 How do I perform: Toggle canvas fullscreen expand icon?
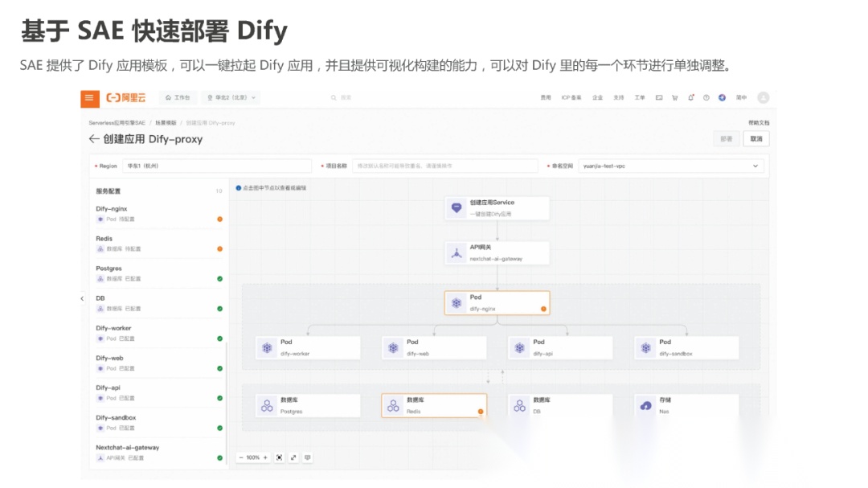coord(293,457)
